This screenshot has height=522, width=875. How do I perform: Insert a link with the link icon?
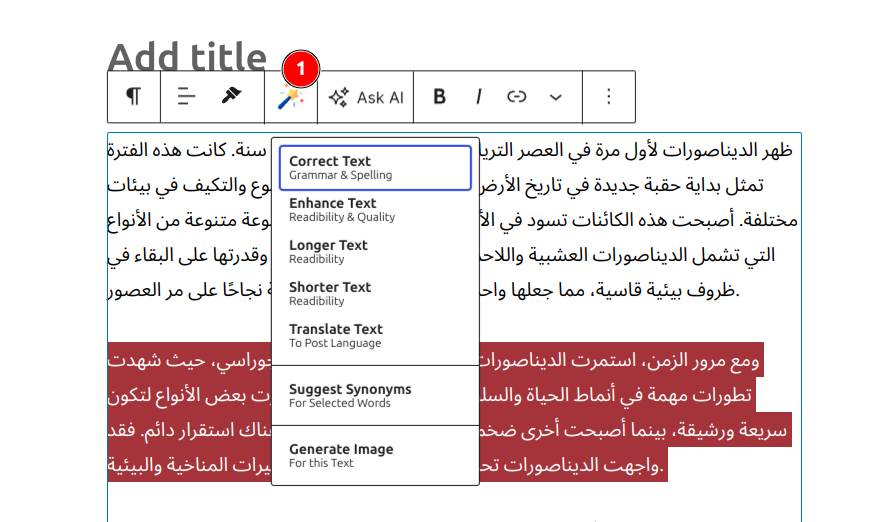(516, 97)
